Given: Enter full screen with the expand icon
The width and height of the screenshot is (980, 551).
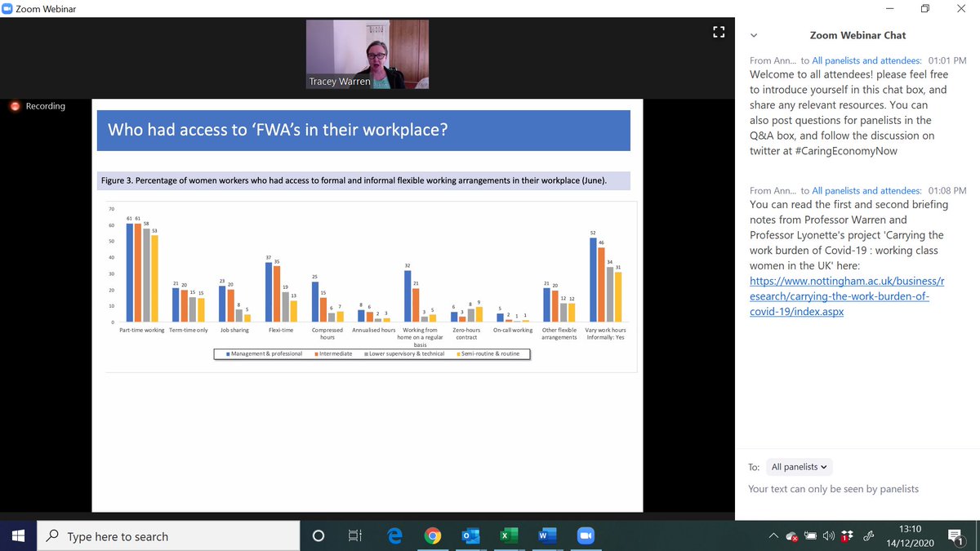Looking at the screenshot, I should coord(719,32).
